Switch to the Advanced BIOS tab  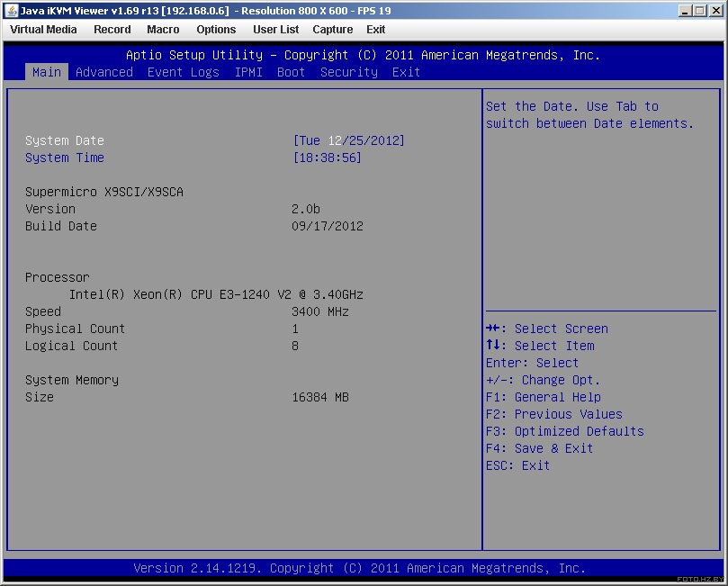pyautogui.click(x=104, y=72)
